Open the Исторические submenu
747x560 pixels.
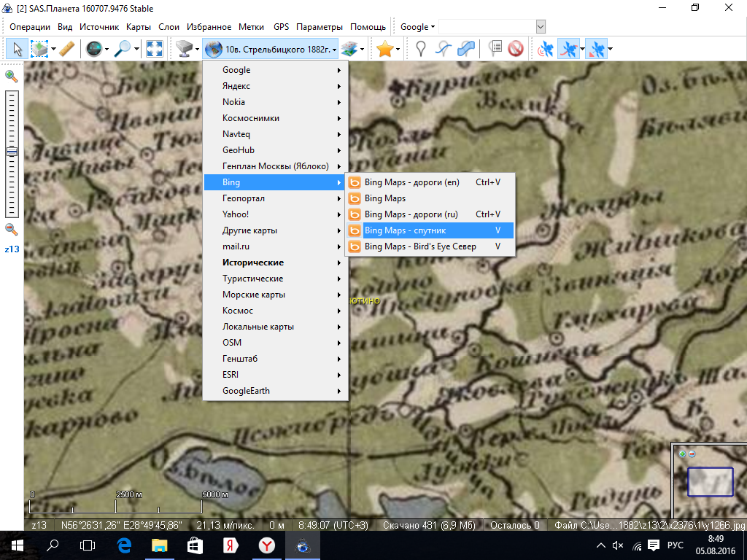(276, 262)
